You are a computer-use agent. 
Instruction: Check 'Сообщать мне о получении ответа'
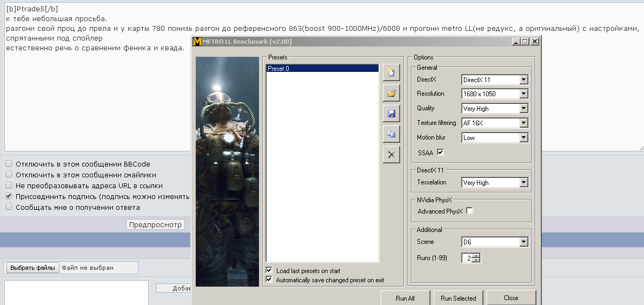coord(9,207)
